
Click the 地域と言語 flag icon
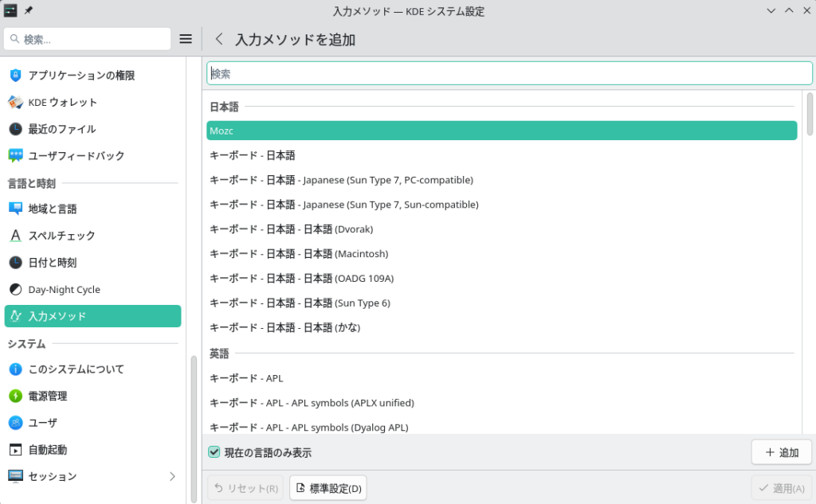coord(15,209)
